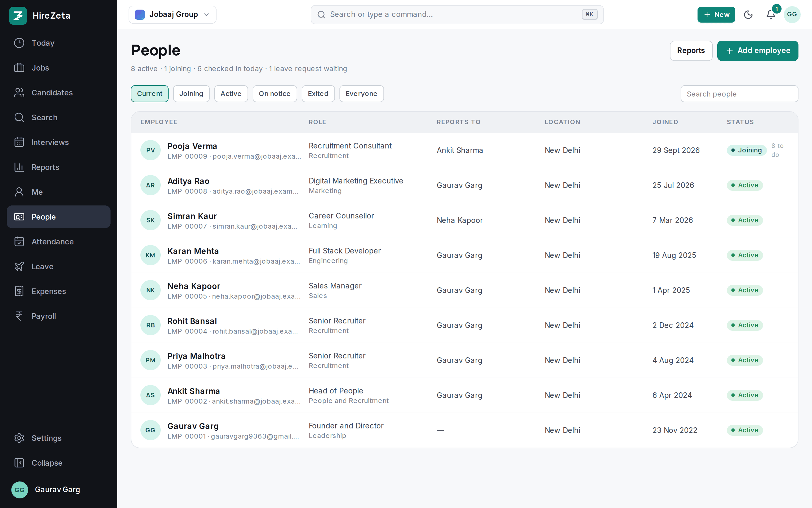Open Karan Mehta's employee name

point(193,251)
